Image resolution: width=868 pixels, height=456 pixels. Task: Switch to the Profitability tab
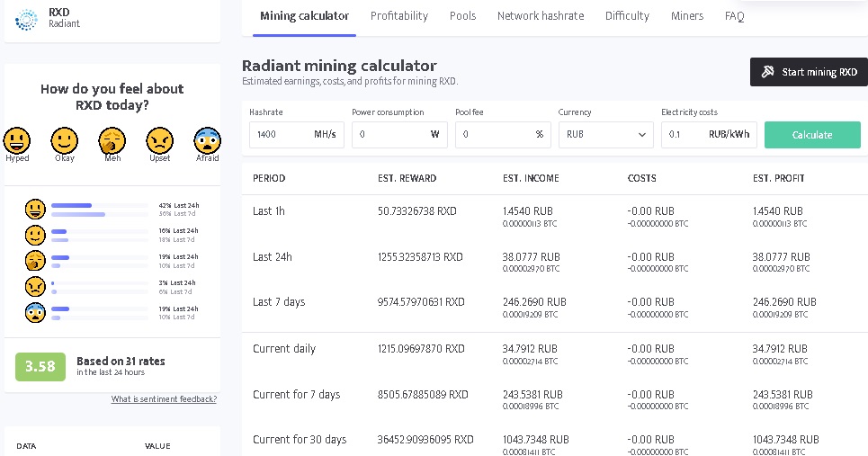(398, 16)
